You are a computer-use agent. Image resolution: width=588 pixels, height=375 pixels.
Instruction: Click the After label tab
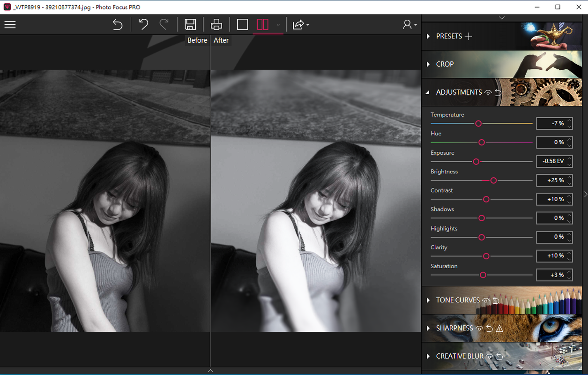[221, 40]
